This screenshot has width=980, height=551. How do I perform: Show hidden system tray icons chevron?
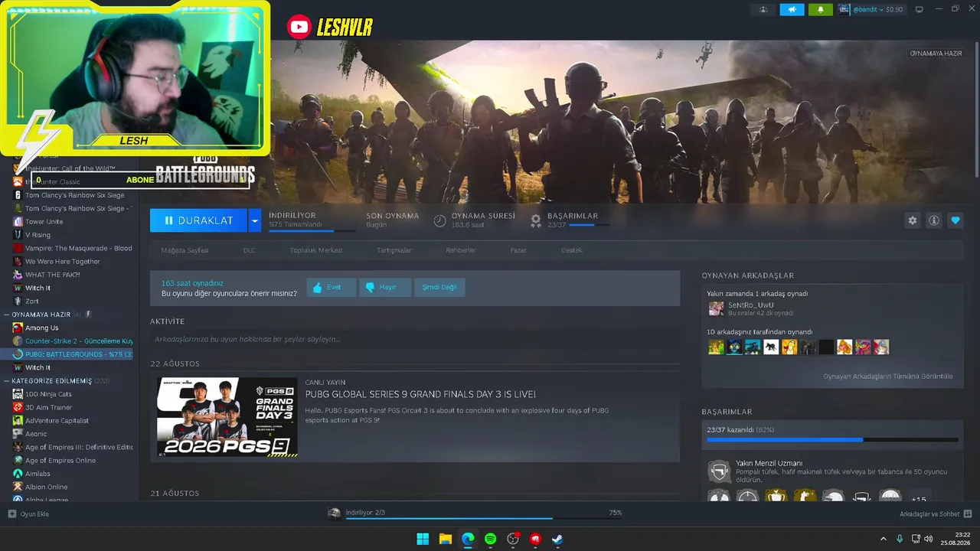click(x=883, y=539)
